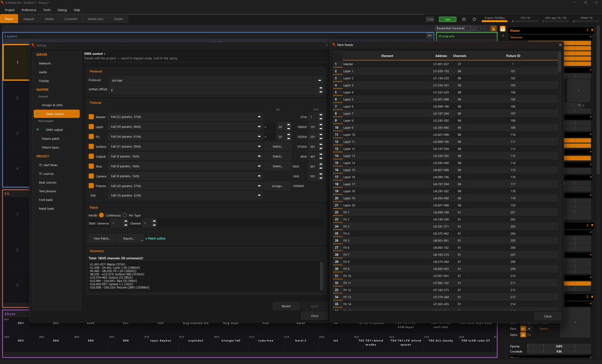Select the Per Type patch mode radio
Image resolution: width=602 pixels, height=364 pixels.
pyautogui.click(x=125, y=215)
